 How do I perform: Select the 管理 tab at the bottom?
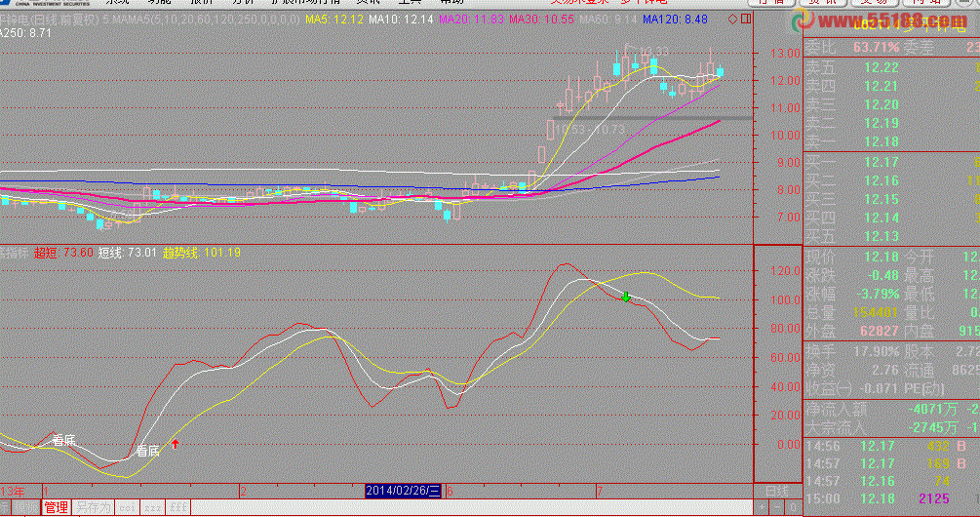coord(57,507)
